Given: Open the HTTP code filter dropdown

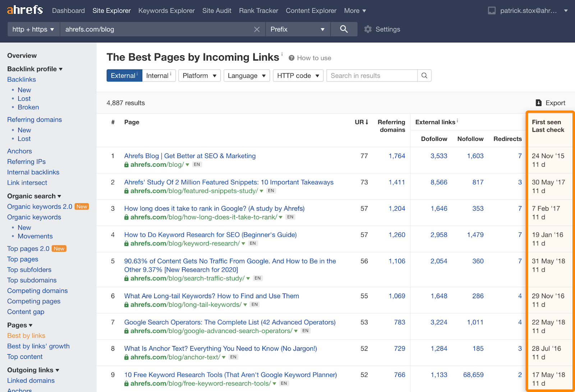Looking at the screenshot, I should pyautogui.click(x=298, y=75).
